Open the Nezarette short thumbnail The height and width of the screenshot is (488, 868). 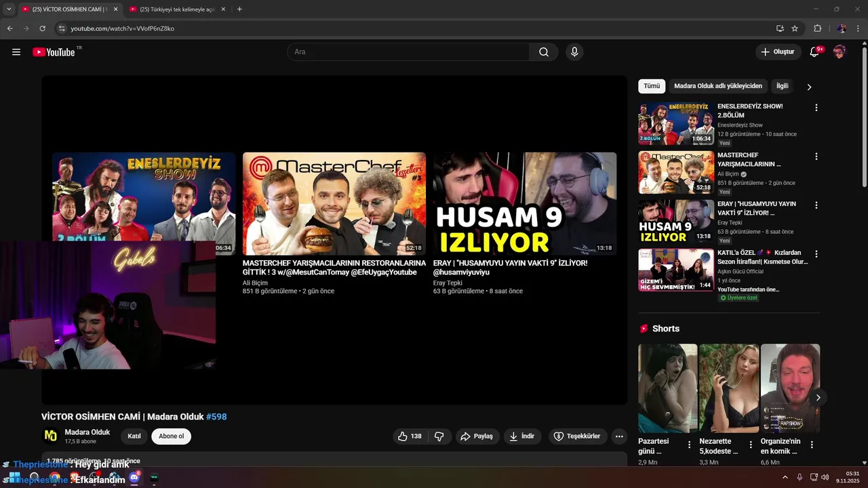coord(729,388)
